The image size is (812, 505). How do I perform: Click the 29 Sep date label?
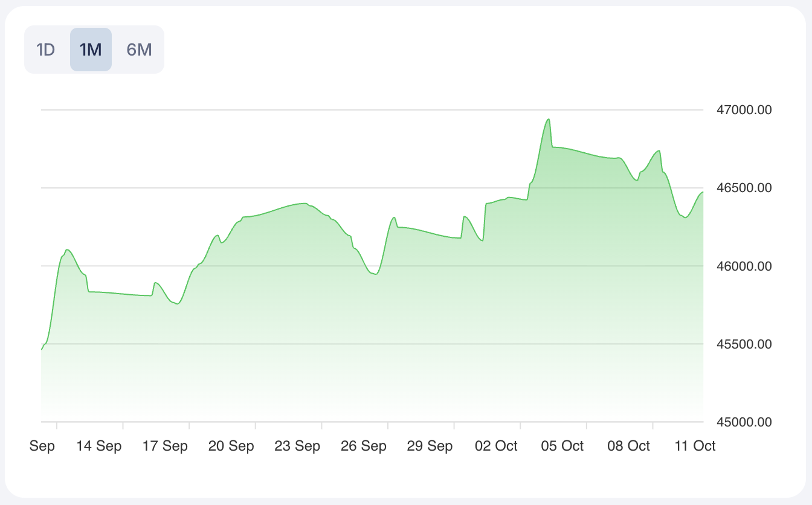(430, 446)
